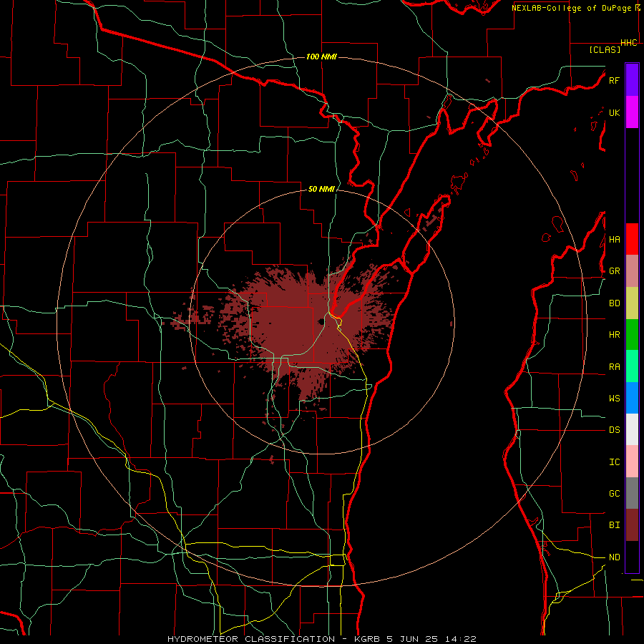Screen dimensions: 644x644
Task: Click the purple RF legend color swatch
Action: click(x=632, y=80)
